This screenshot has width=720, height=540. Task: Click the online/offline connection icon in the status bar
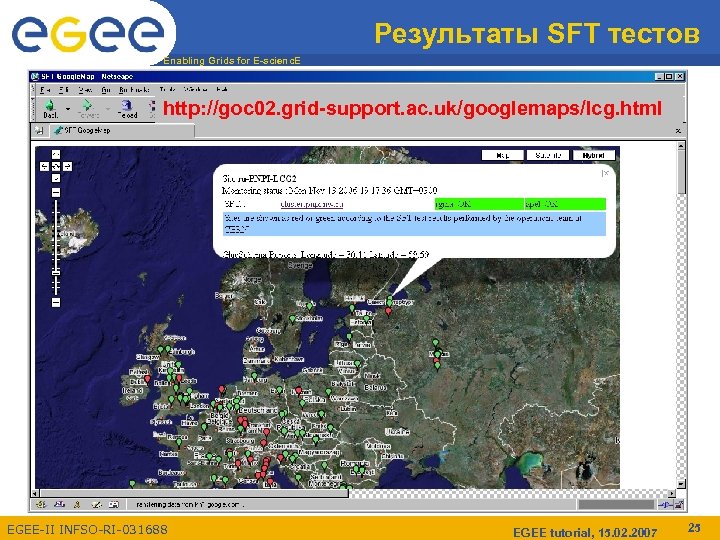coord(664,505)
